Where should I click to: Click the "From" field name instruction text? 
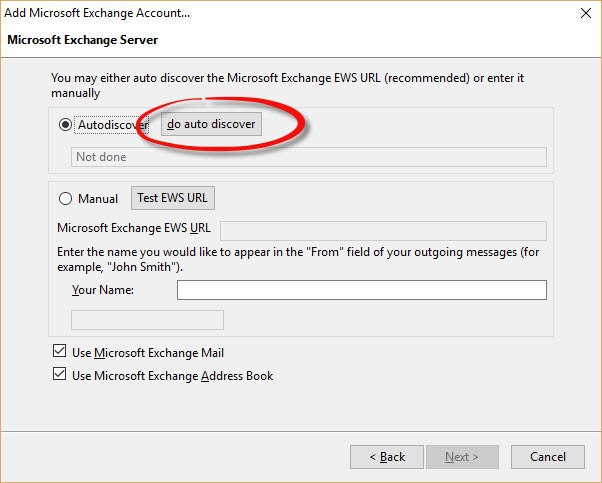tap(300, 260)
